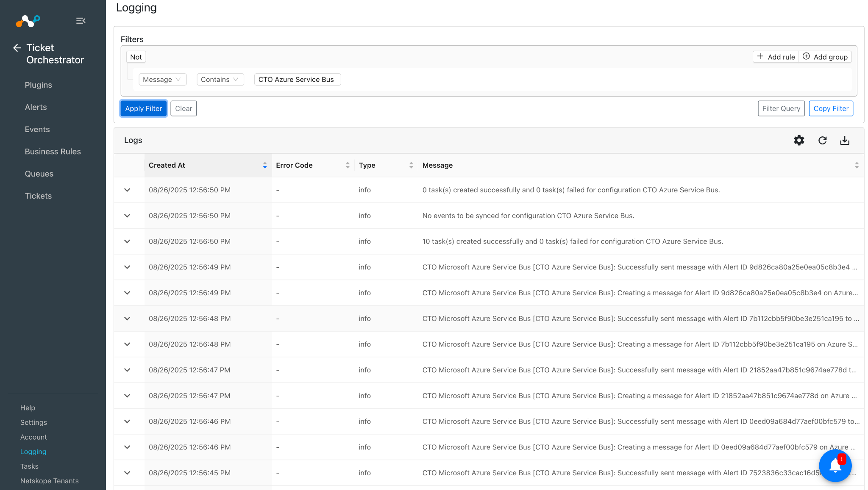Open Account in the sidebar
868x490 pixels.
click(33, 437)
